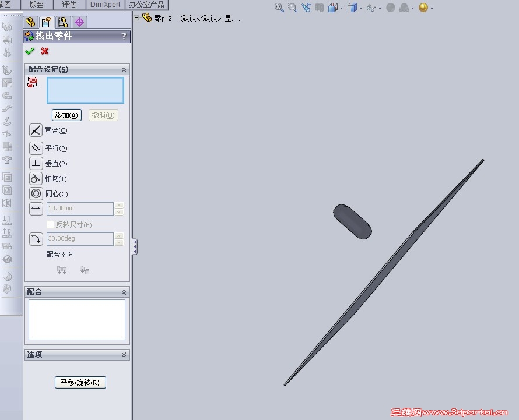Toggle the angle mate icon
519x420 pixels.
pyautogui.click(x=36, y=239)
